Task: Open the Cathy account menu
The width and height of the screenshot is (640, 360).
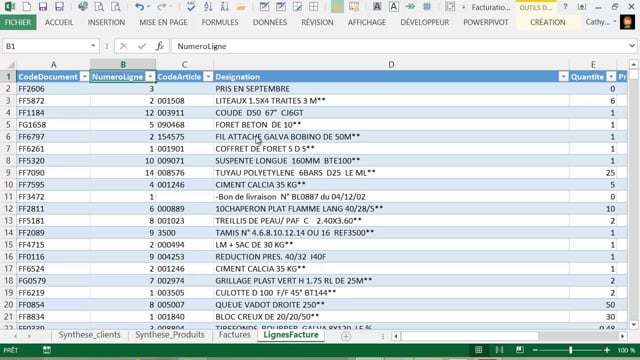Action: (x=600, y=22)
